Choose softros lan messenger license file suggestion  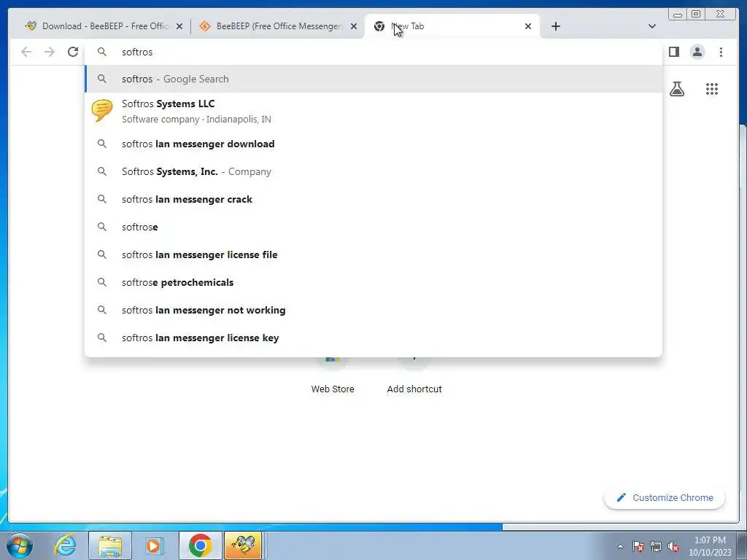pyautogui.click(x=373, y=254)
